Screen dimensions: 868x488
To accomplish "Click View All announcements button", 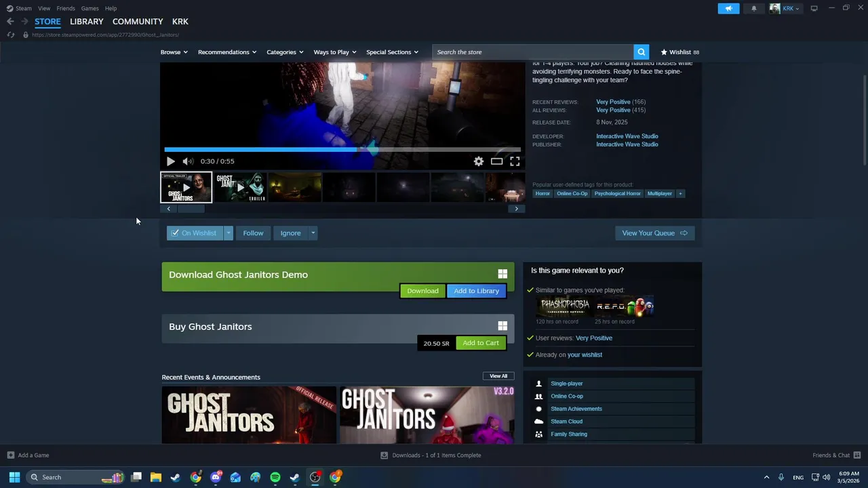I will click(498, 376).
